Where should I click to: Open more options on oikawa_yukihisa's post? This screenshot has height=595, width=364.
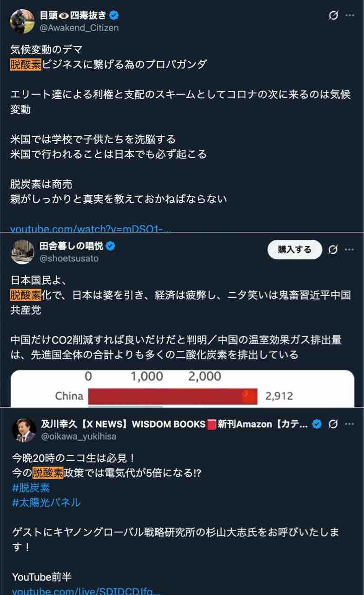[x=350, y=424]
